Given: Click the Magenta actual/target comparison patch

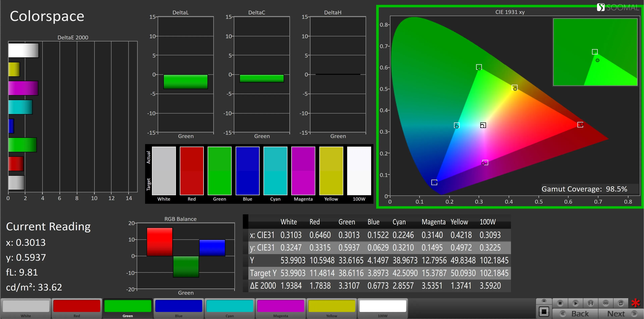Looking at the screenshot, I should 303,171.
